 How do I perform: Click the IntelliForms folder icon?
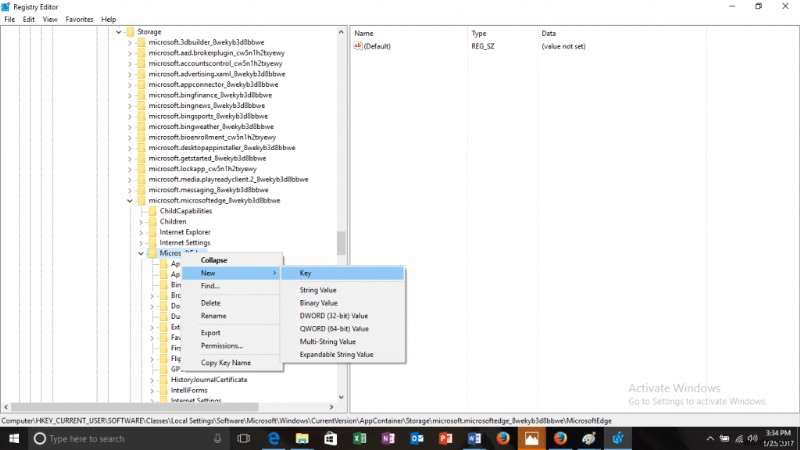tap(164, 390)
